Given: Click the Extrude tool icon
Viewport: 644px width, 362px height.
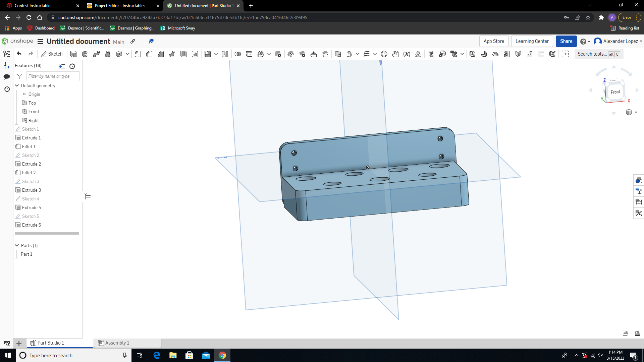Looking at the screenshot, I should [73, 54].
